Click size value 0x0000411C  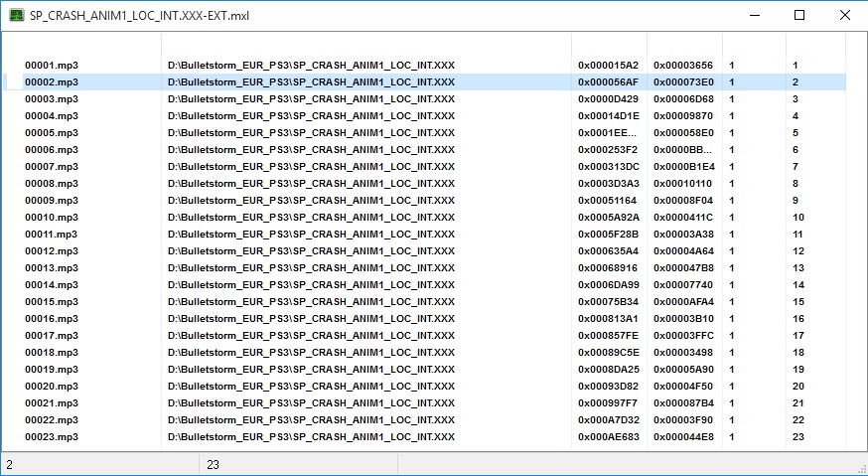pyautogui.click(x=683, y=218)
